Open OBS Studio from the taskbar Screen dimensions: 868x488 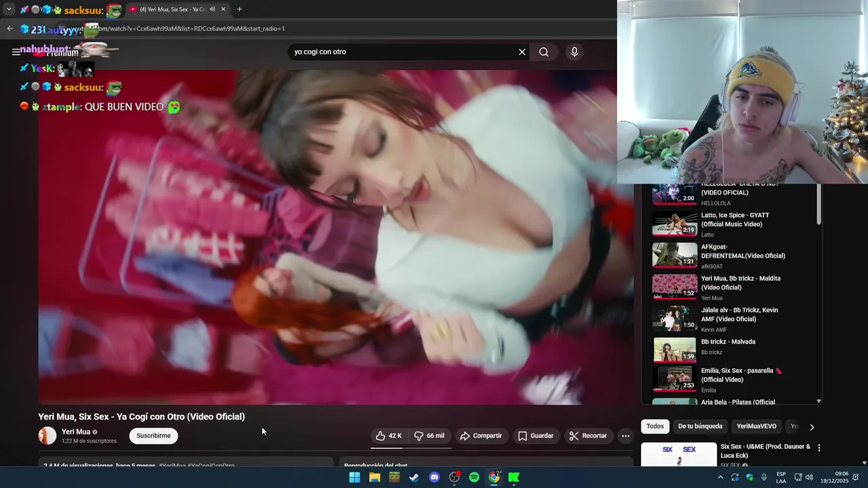pyautogui.click(x=454, y=477)
